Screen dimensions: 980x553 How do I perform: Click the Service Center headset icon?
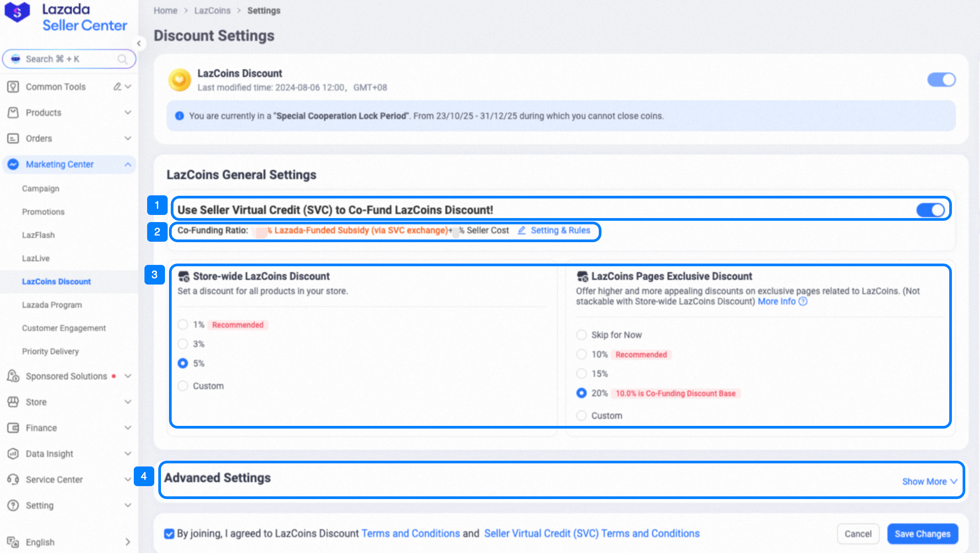tap(13, 479)
